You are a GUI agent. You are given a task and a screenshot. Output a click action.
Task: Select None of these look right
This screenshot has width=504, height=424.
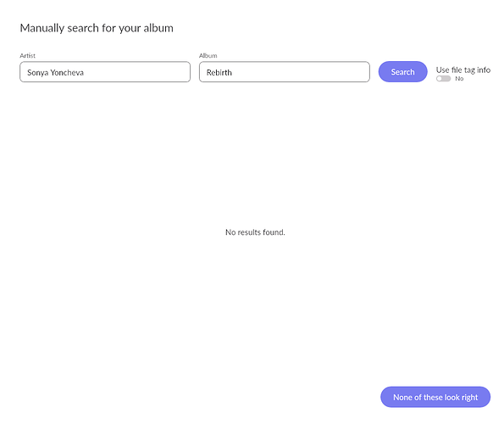point(435,397)
